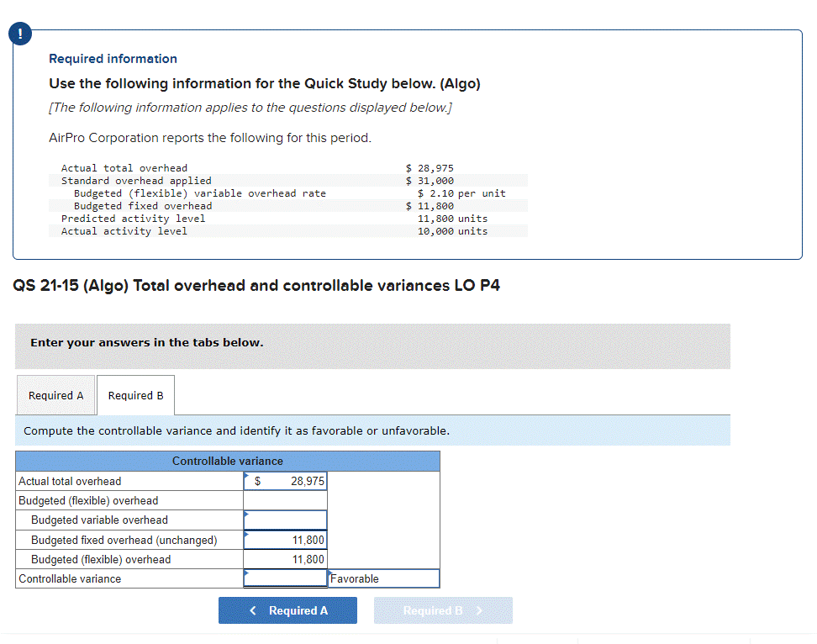Image resolution: width=817 pixels, height=644 pixels.
Task: Click the '11,800 units' predicted activity value
Action: (452, 219)
